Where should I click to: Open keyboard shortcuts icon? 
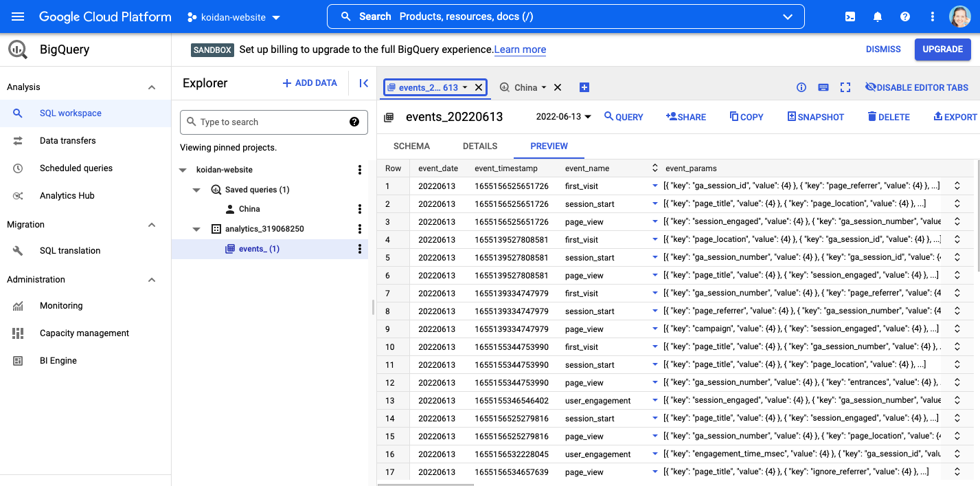click(x=823, y=87)
